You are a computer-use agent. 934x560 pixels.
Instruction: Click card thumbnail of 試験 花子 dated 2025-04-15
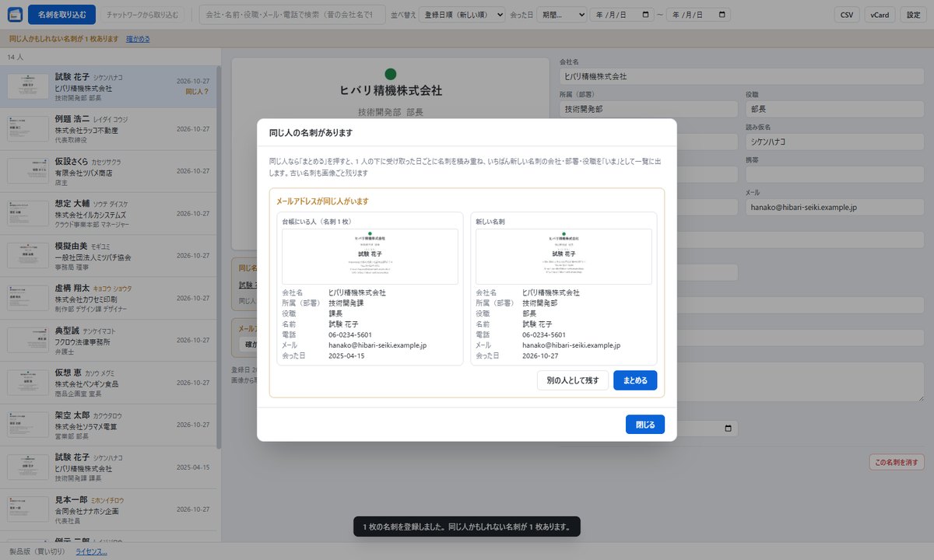point(28,468)
